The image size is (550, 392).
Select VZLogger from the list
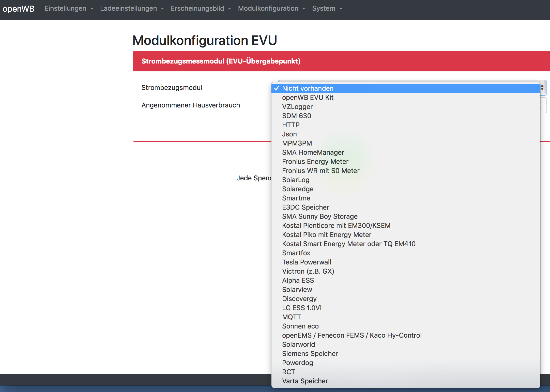point(297,107)
